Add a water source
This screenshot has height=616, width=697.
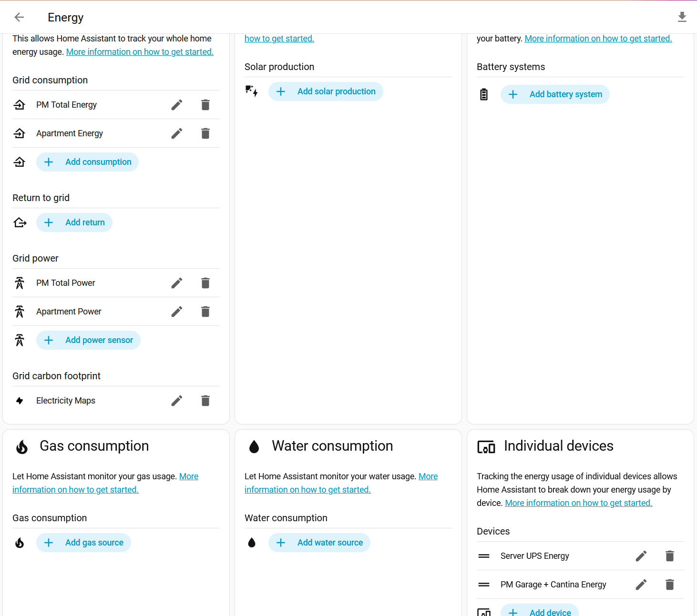319,543
